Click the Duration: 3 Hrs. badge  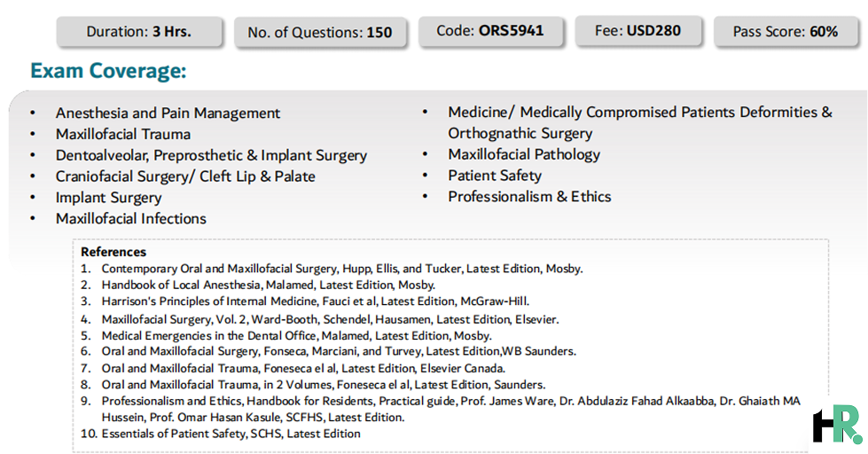point(139,32)
